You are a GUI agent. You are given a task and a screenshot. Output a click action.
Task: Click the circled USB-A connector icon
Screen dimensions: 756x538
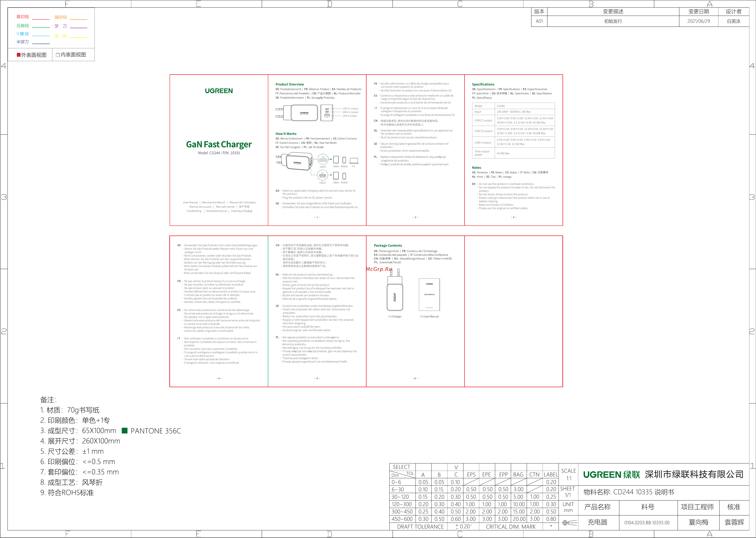coord(323,175)
